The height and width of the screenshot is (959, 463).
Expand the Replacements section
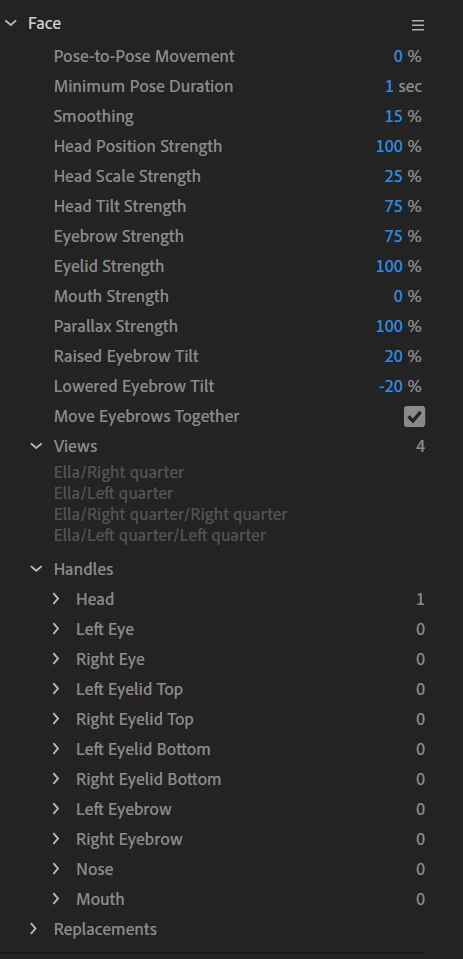pyautogui.click(x=34, y=928)
